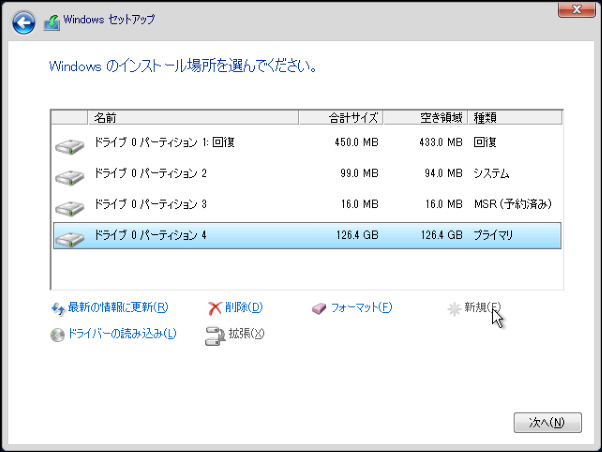Click drive icon for Partition 3
This screenshot has width=602, height=452.
[70, 208]
